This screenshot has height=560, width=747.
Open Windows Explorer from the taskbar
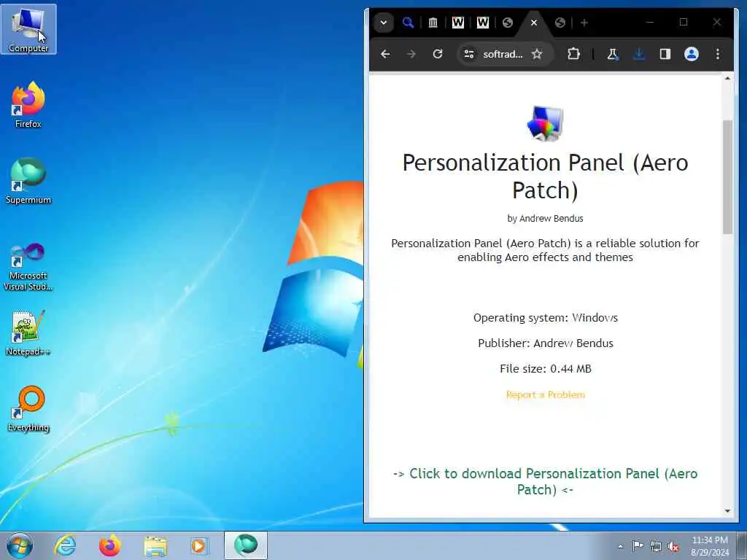155,545
